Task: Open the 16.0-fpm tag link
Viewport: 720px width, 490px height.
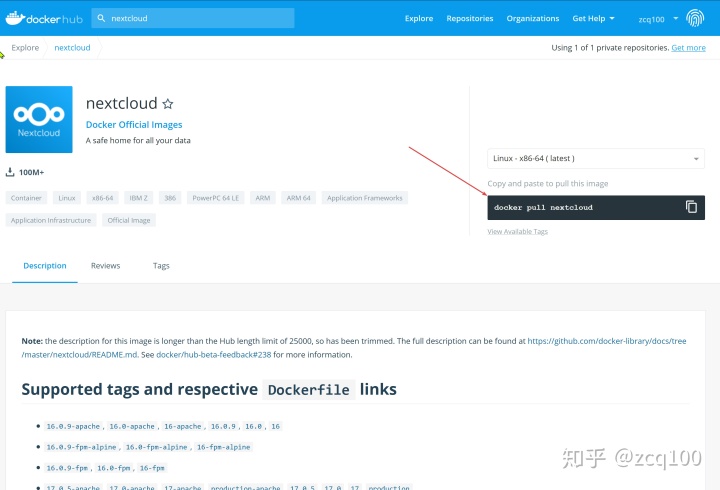Action: click(x=114, y=468)
